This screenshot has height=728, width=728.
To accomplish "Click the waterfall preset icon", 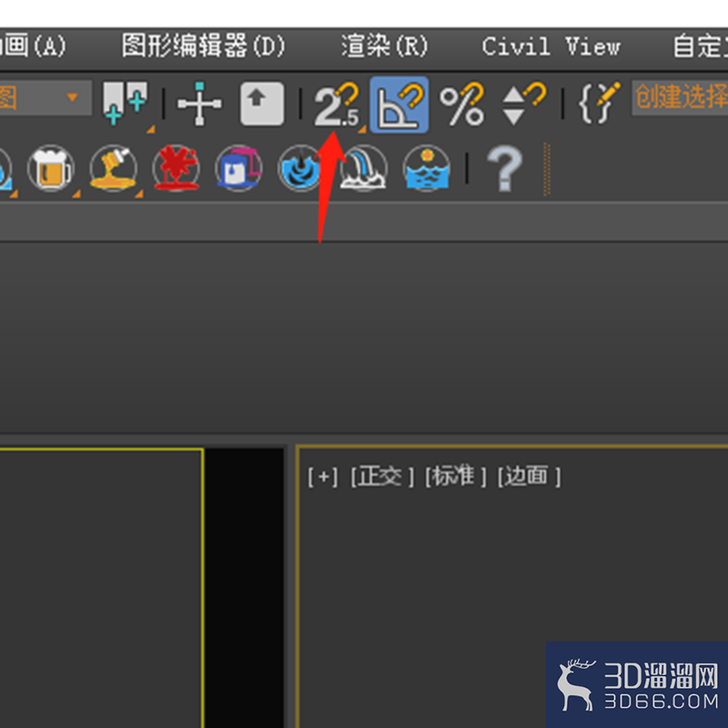I will (x=363, y=168).
